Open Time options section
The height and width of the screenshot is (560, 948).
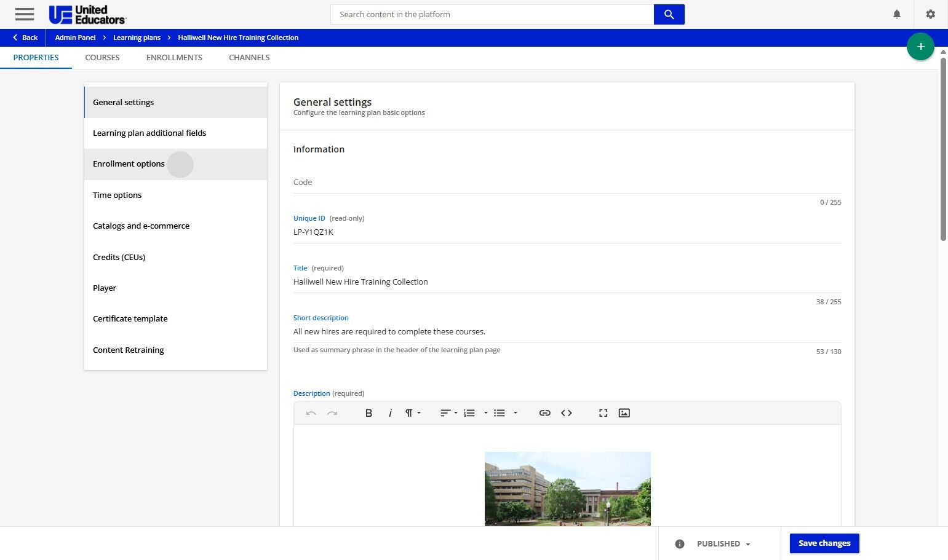click(x=175, y=195)
